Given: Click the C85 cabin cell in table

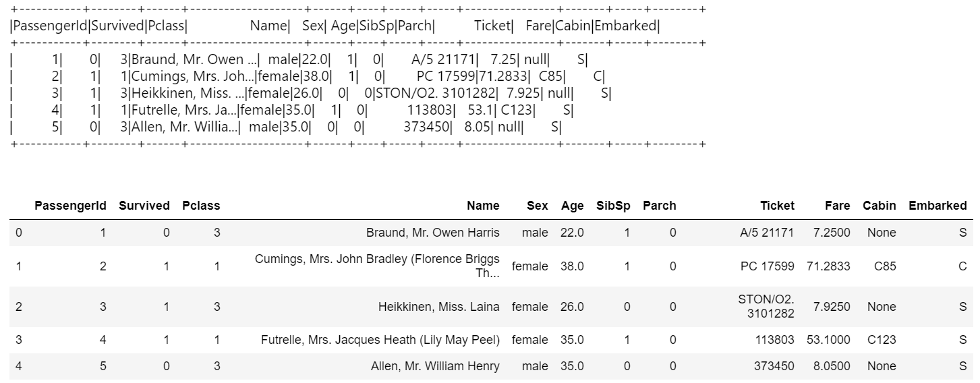Looking at the screenshot, I should click(x=885, y=266).
